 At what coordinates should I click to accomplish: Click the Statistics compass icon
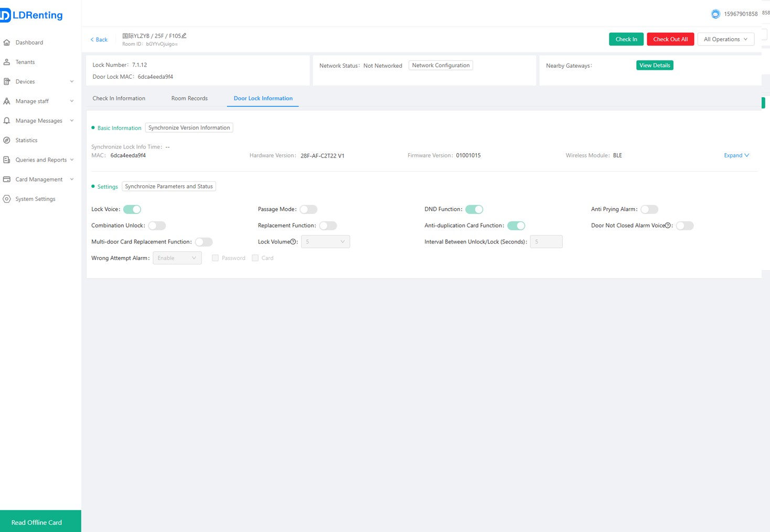tap(7, 140)
